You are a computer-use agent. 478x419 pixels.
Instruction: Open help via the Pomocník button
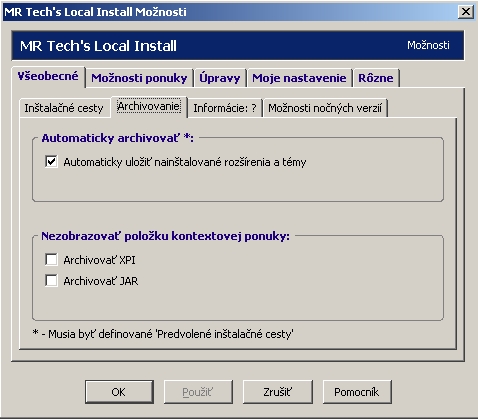tap(357, 392)
